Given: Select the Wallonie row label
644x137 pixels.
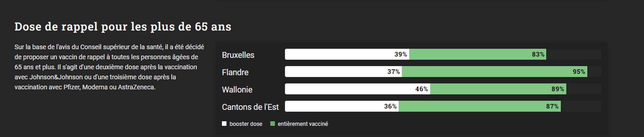Looking at the screenshot, I should point(237,90).
